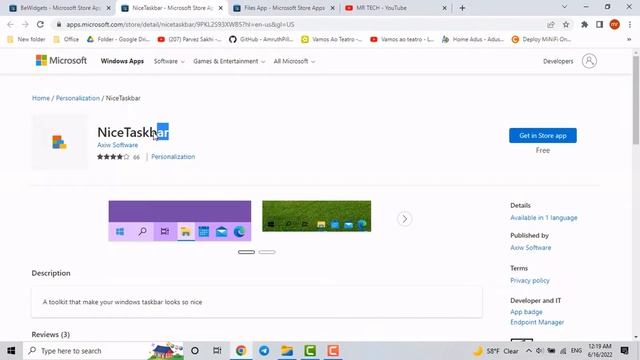The image size is (640, 360).
Task: Open the Developers link
Action: point(558,61)
